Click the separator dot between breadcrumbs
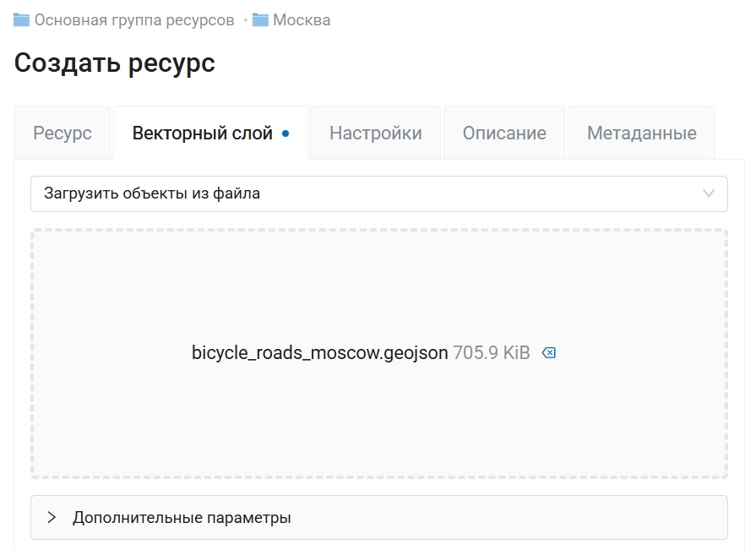This screenshot has width=756, height=550. 245,20
